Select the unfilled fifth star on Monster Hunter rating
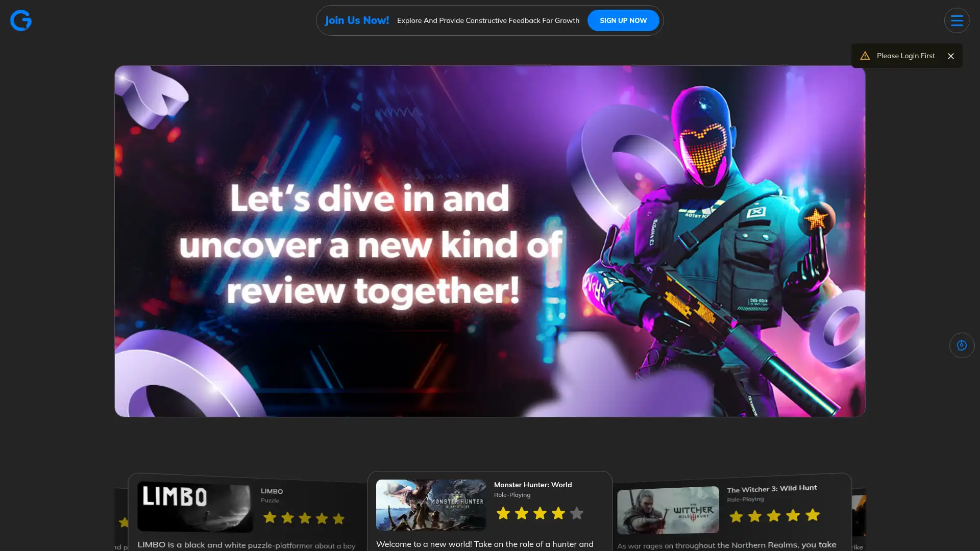The height and width of the screenshot is (551, 980). (577, 513)
